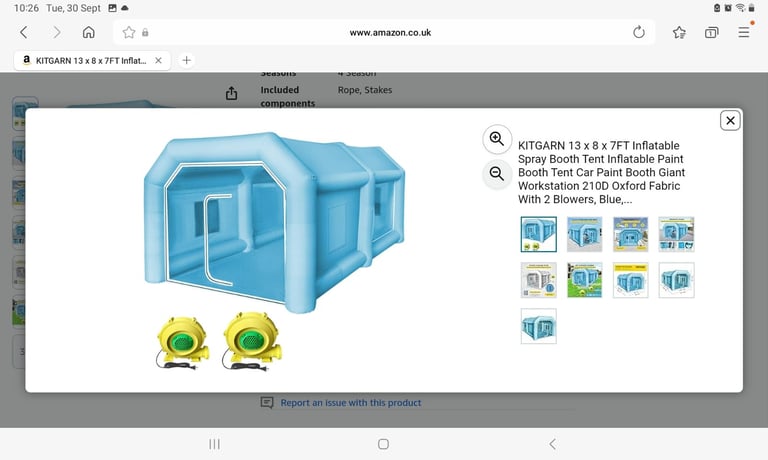Click the main inflatable tent image
The width and height of the screenshot is (768, 460).
point(274,223)
